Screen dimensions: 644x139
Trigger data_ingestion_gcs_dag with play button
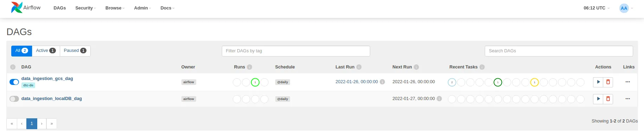598,82
